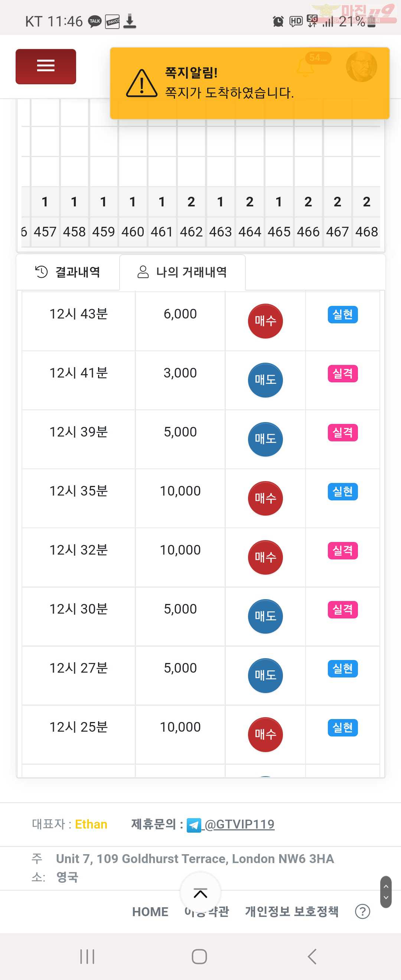Open the user profile avatar

coord(361,66)
